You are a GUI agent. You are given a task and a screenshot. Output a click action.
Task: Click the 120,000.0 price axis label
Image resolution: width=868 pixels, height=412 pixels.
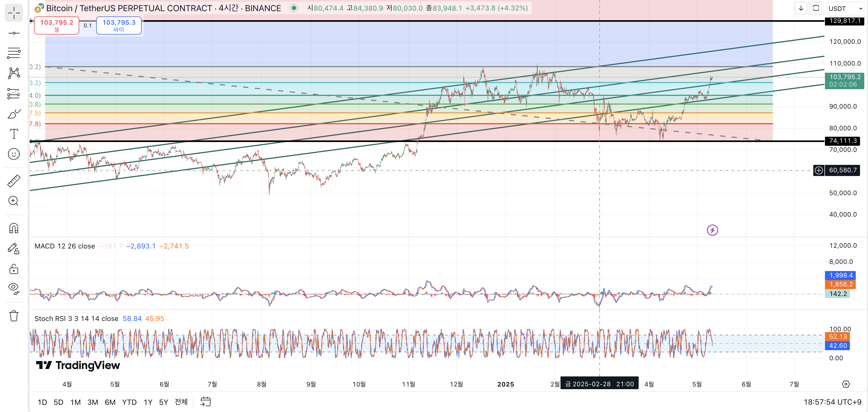click(845, 42)
